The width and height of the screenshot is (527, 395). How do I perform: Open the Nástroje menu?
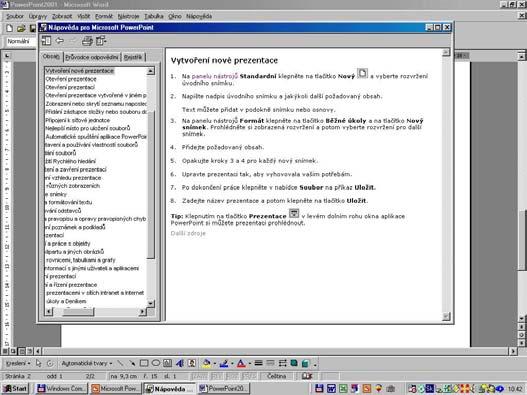(128, 16)
